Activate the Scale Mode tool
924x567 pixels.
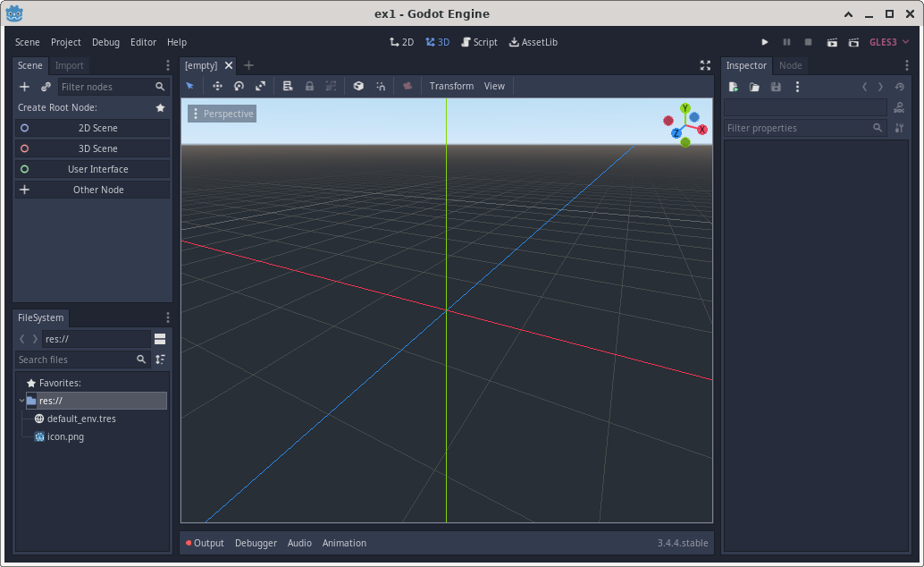(260, 86)
